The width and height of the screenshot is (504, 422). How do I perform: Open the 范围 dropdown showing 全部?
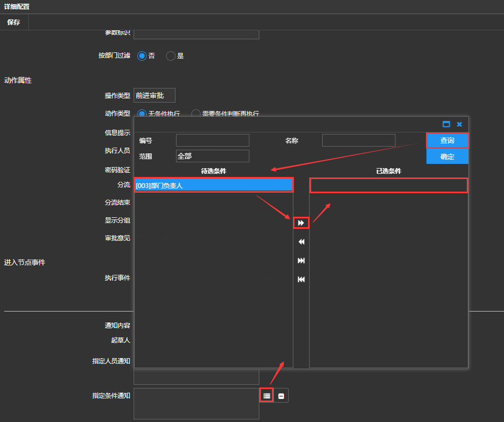click(x=213, y=156)
